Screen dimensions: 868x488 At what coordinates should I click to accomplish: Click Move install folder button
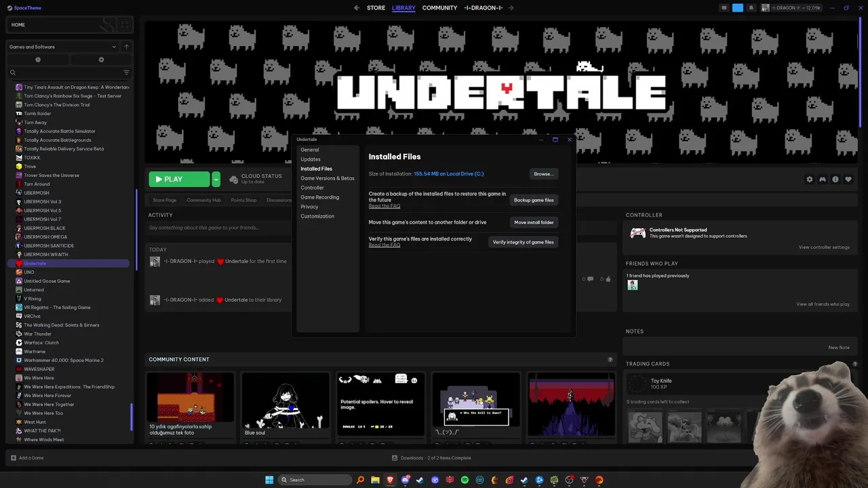(x=534, y=222)
